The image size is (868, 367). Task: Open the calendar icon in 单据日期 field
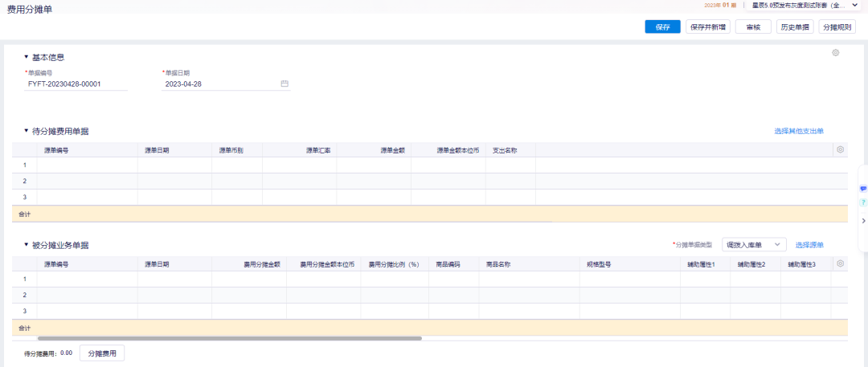click(x=285, y=84)
